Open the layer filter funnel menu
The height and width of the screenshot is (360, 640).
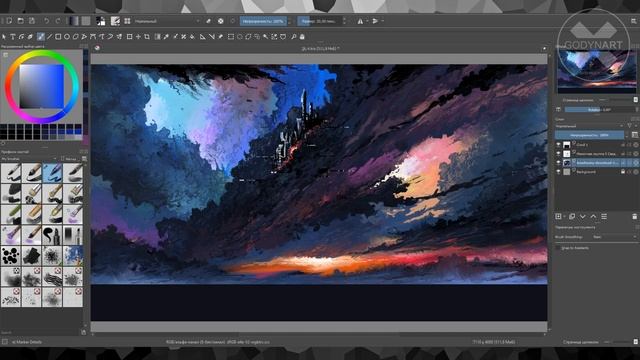630,126
